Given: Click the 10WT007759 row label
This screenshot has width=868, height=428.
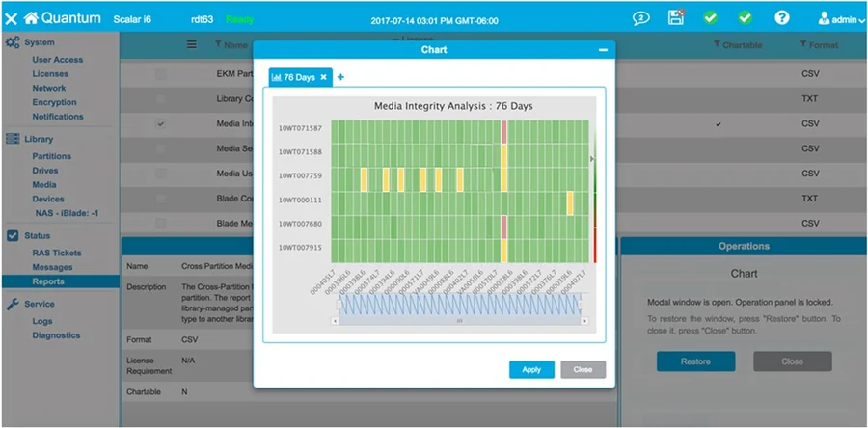Looking at the screenshot, I should 300,175.
